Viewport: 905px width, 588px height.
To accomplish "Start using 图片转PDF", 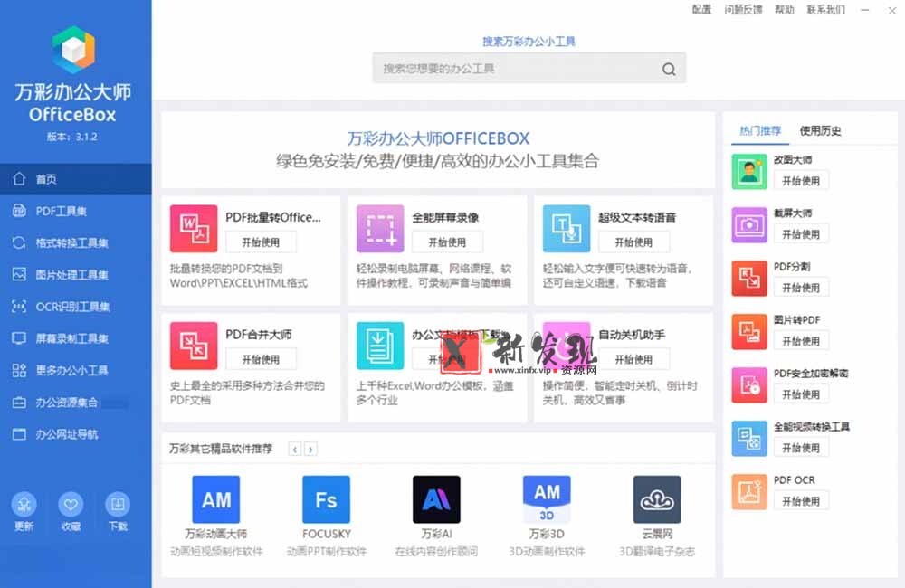I will tap(801, 340).
